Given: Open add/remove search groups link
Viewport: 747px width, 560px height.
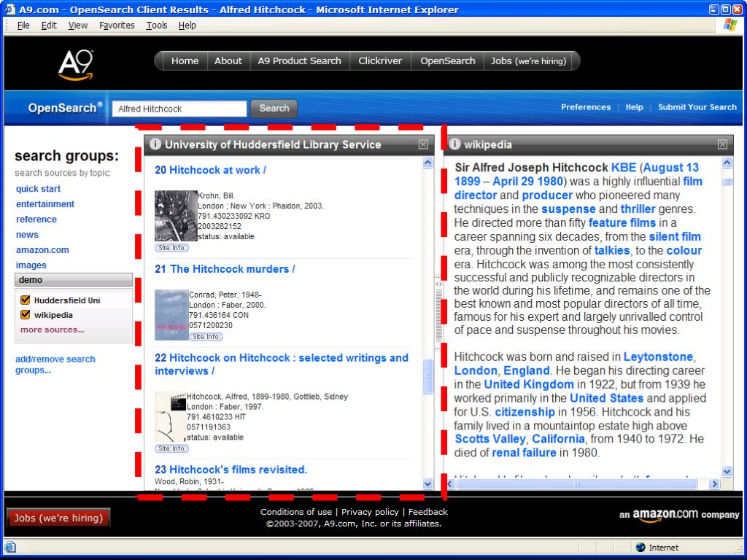Looking at the screenshot, I should pyautogui.click(x=55, y=365).
